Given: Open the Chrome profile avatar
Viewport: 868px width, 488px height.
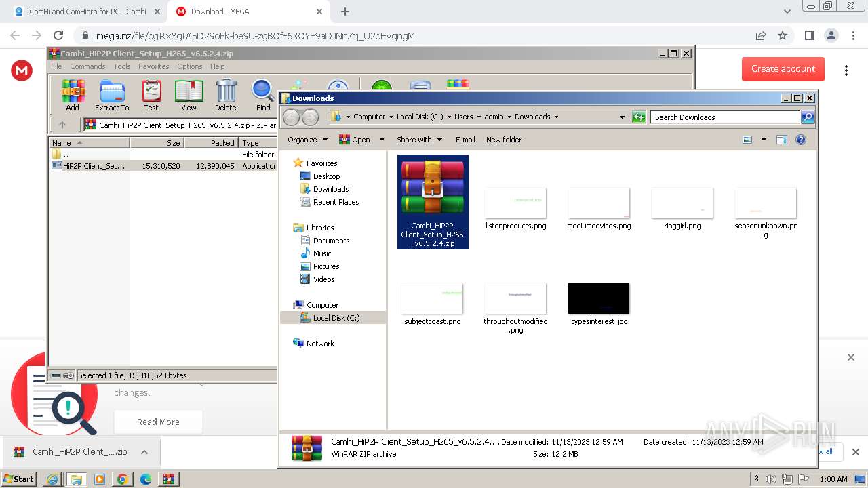Looking at the screenshot, I should tap(831, 35).
